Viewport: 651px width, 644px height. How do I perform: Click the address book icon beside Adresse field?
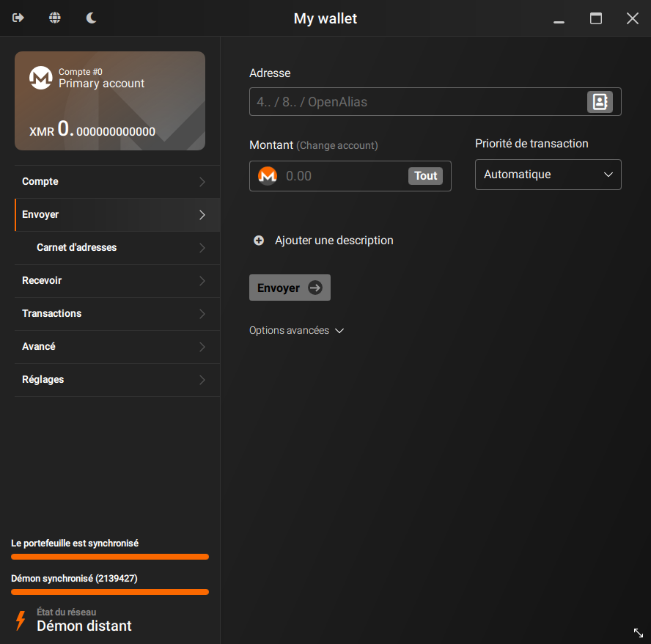pos(600,101)
